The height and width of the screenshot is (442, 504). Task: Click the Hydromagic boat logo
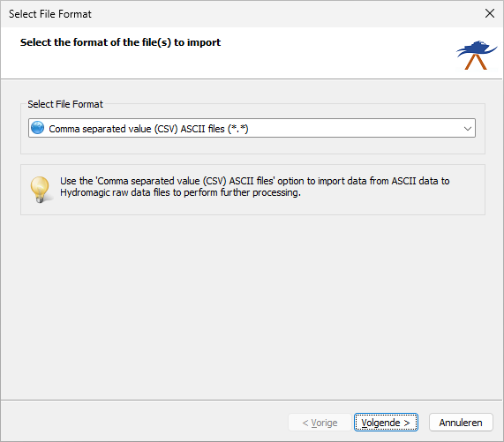(477, 55)
